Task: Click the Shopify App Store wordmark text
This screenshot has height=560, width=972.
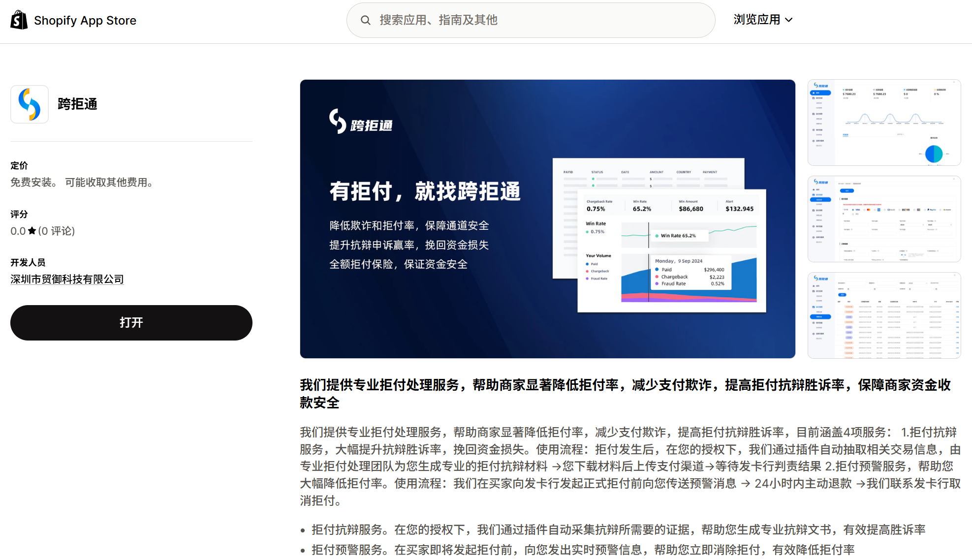Action: (x=85, y=21)
